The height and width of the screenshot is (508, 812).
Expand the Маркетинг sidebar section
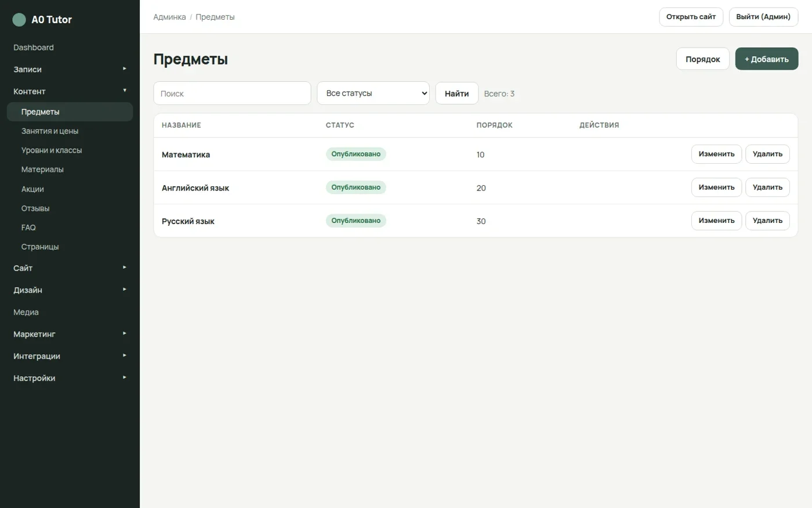point(70,334)
